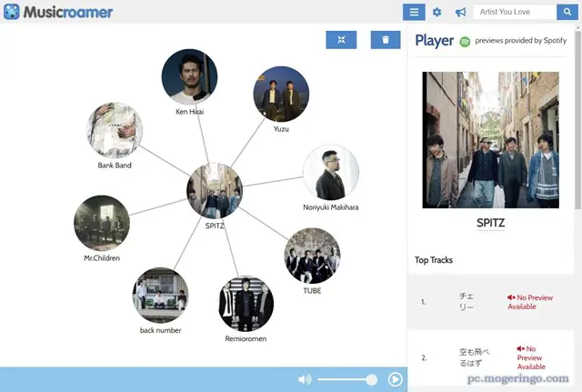Click the Spotify logo icon
The height and width of the screenshot is (392, 582).
465,42
